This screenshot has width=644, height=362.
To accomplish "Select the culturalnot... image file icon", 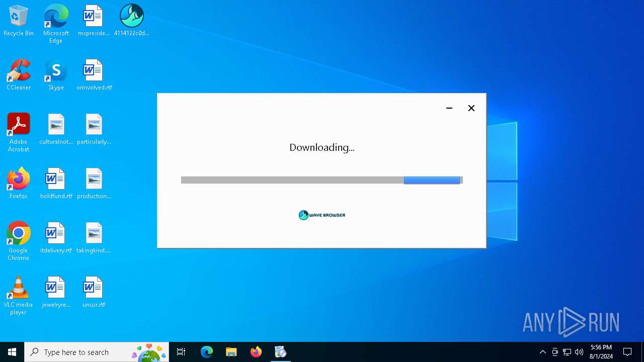I will tap(56, 130).
